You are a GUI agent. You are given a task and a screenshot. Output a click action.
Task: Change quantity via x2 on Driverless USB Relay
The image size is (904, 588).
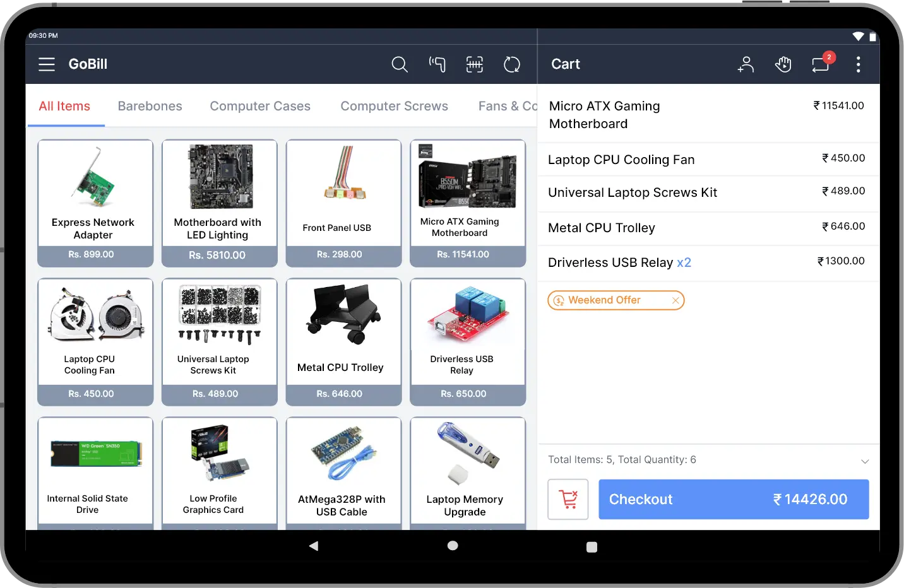684,262
